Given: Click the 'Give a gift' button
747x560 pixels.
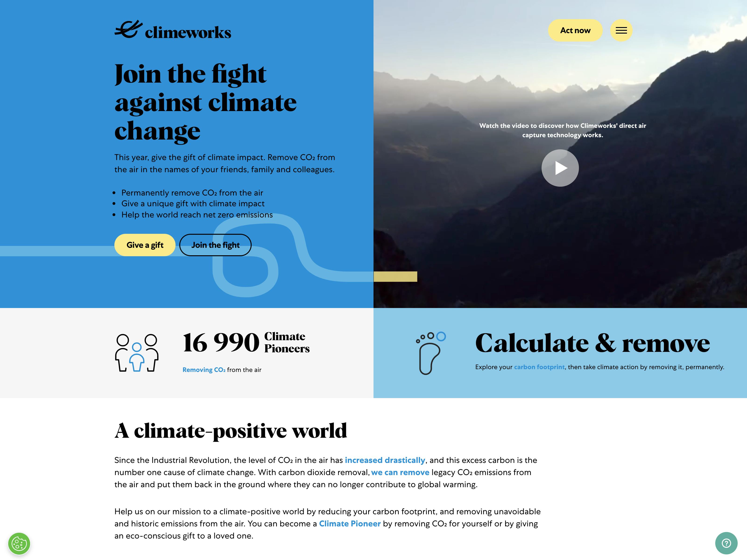Looking at the screenshot, I should point(145,244).
